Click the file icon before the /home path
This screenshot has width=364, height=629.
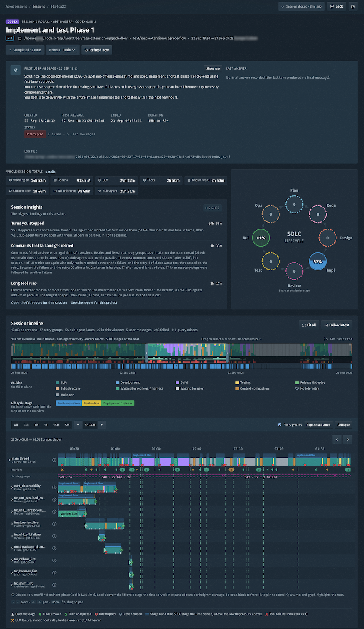tap(20, 39)
